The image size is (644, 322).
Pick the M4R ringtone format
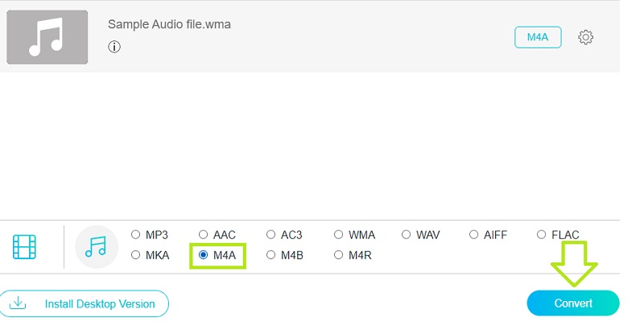pyautogui.click(x=338, y=255)
